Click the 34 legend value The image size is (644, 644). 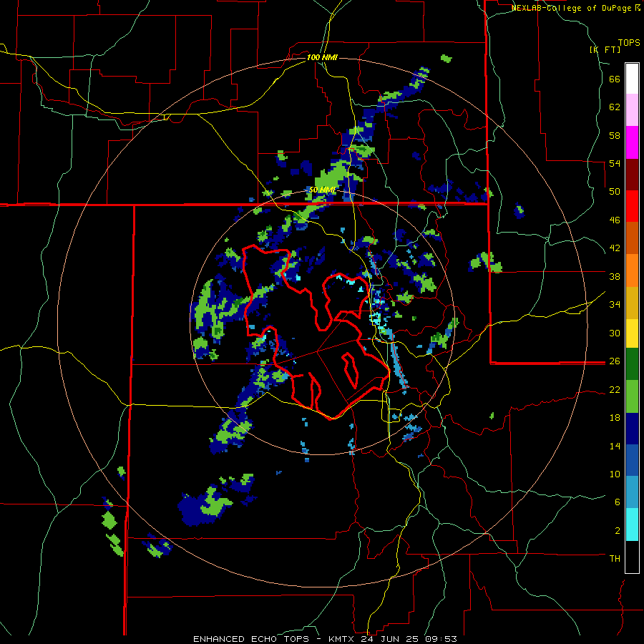[x=615, y=304]
